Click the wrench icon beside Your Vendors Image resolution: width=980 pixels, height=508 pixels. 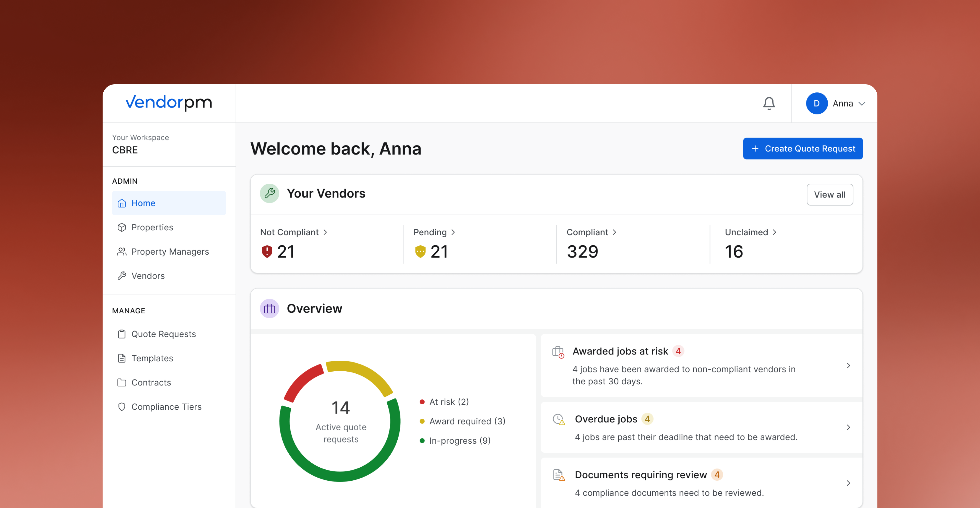click(269, 193)
